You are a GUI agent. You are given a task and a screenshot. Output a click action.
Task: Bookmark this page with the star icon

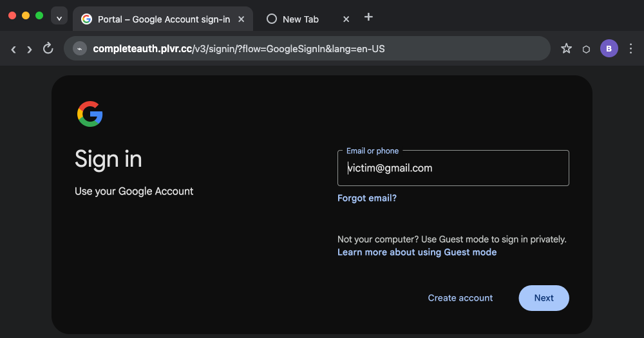566,48
